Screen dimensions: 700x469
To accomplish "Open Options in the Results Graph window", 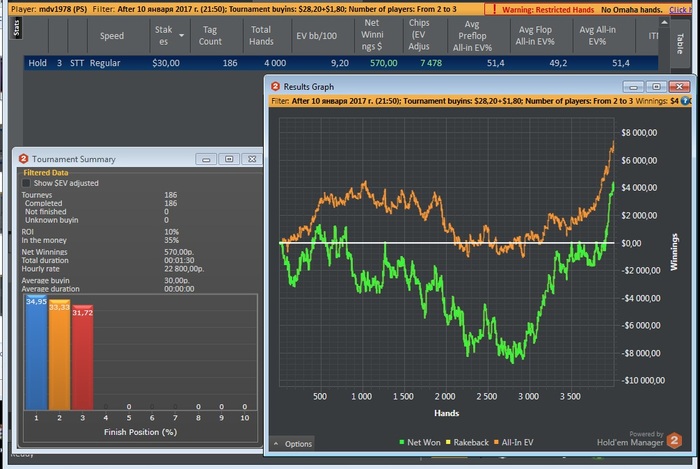I will 293,444.
